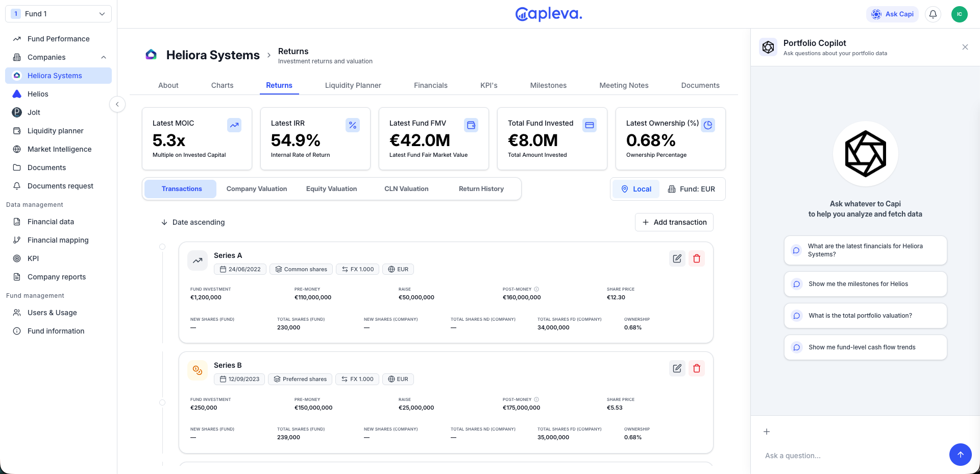Viewport: 980px width, 474px height.
Task: Click the Add transaction button
Action: pos(674,222)
